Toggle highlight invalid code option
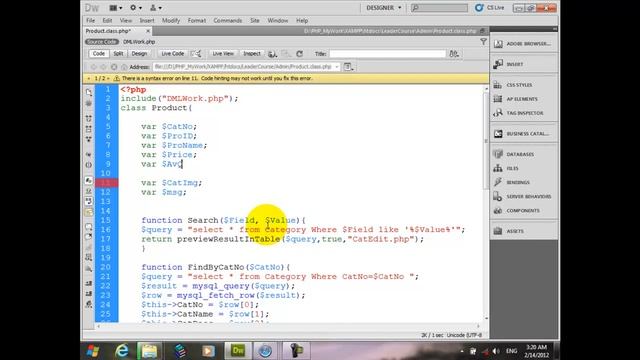The width and height of the screenshot is (640, 360). [89, 191]
